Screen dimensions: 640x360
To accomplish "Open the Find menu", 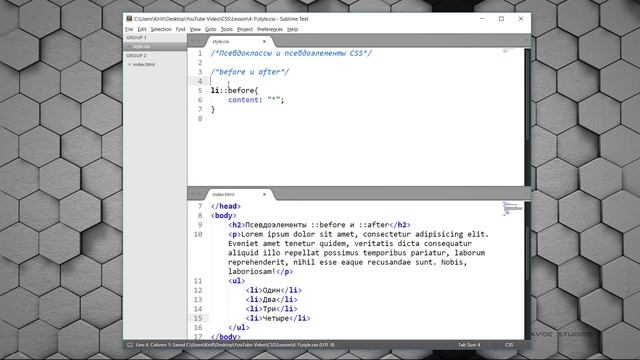I will (180, 29).
